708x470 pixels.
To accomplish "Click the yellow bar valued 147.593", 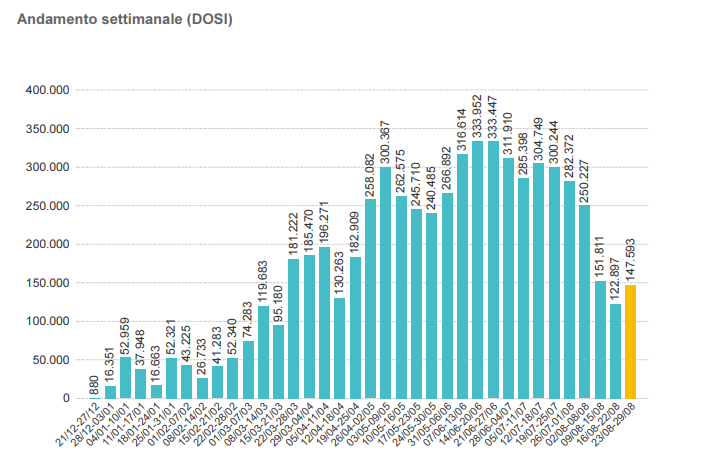I will coord(630,342).
